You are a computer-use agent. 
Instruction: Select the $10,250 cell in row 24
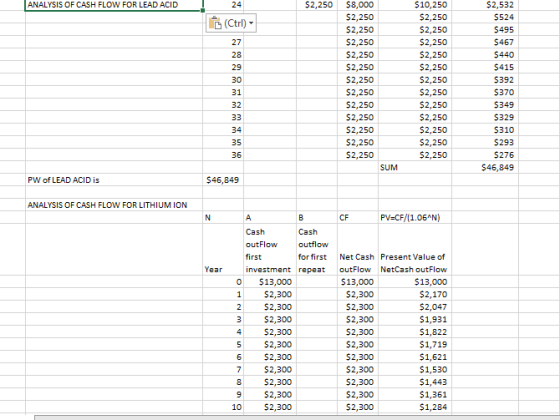click(x=415, y=5)
